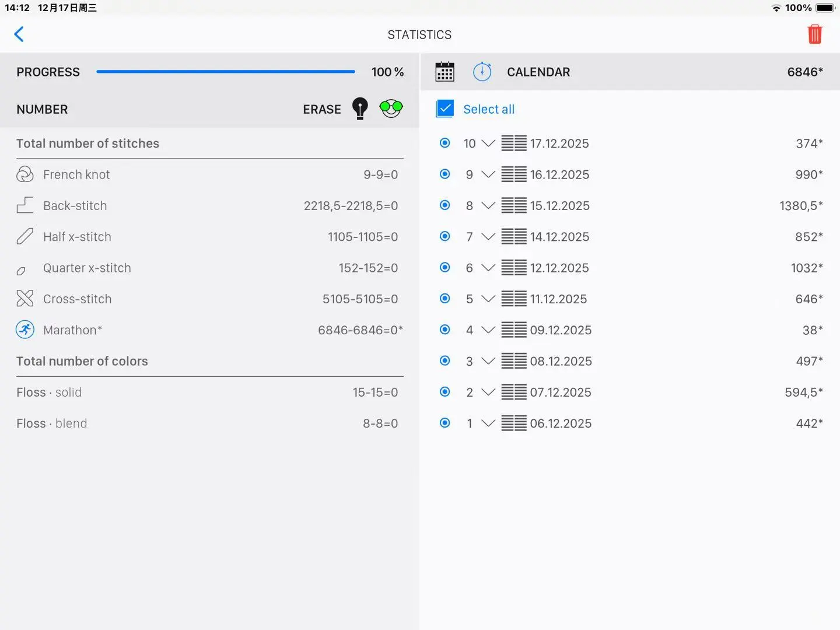Open details list icon for 06.12.2025
The width and height of the screenshot is (840, 630).
click(514, 423)
